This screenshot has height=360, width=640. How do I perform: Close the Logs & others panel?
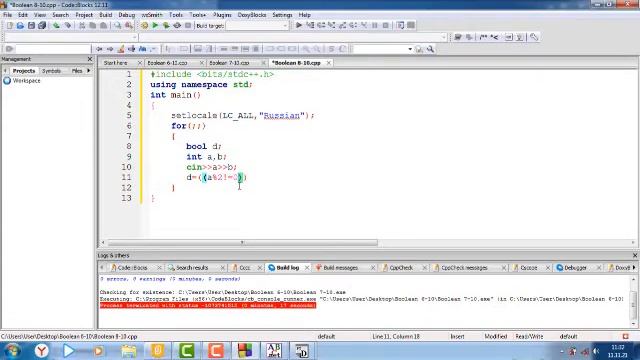pos(635,255)
